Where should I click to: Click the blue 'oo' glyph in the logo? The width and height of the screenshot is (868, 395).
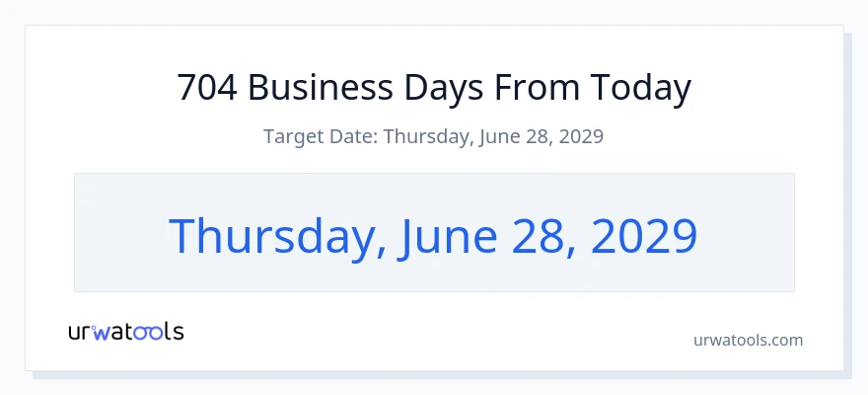[148, 333]
